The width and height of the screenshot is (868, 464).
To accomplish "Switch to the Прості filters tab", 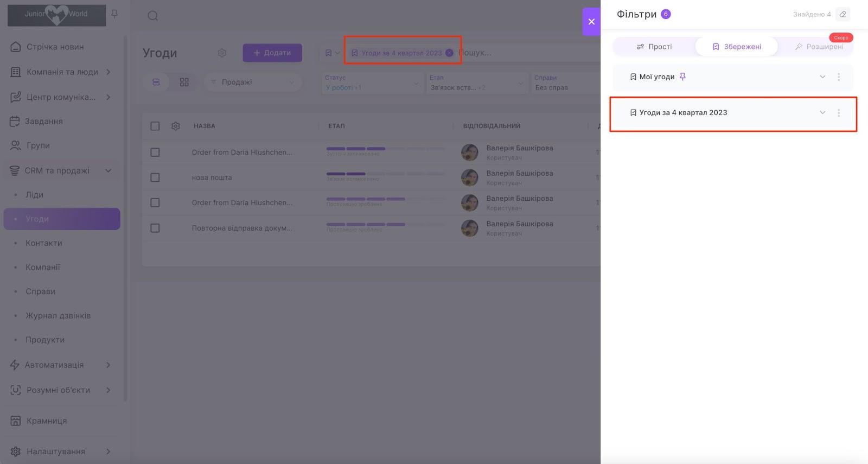I will [x=654, y=47].
